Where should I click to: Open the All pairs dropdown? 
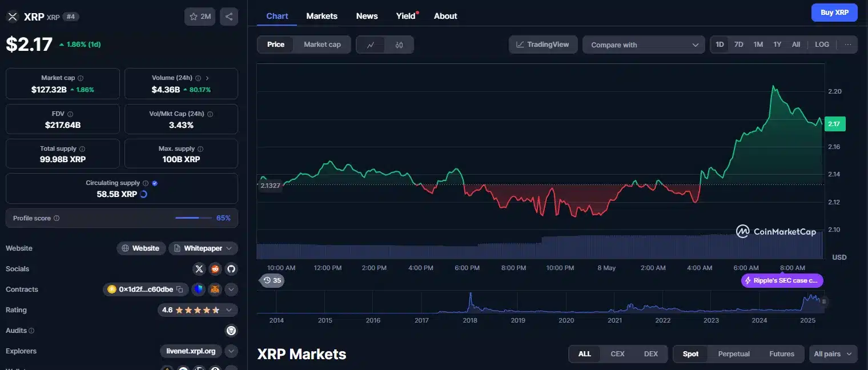(x=833, y=354)
